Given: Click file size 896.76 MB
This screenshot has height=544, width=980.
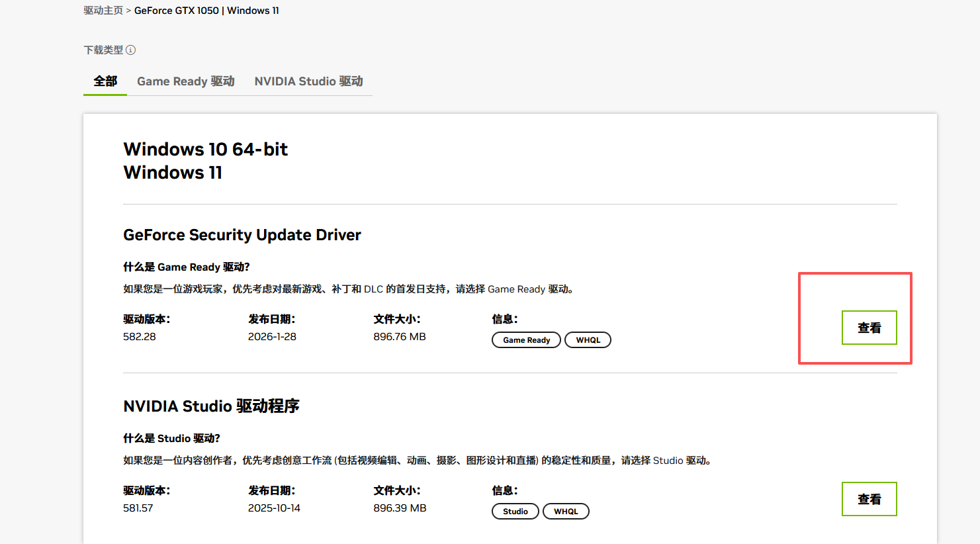Looking at the screenshot, I should pos(400,337).
